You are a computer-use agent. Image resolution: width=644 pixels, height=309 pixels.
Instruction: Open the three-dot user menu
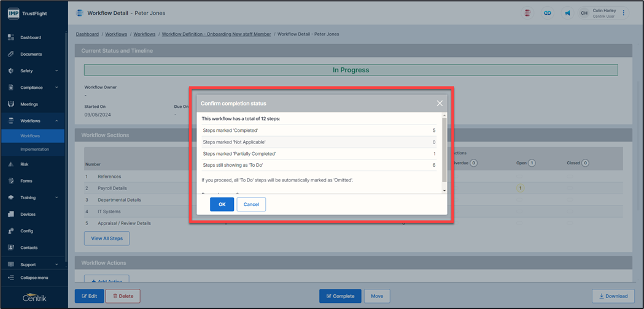pos(624,13)
